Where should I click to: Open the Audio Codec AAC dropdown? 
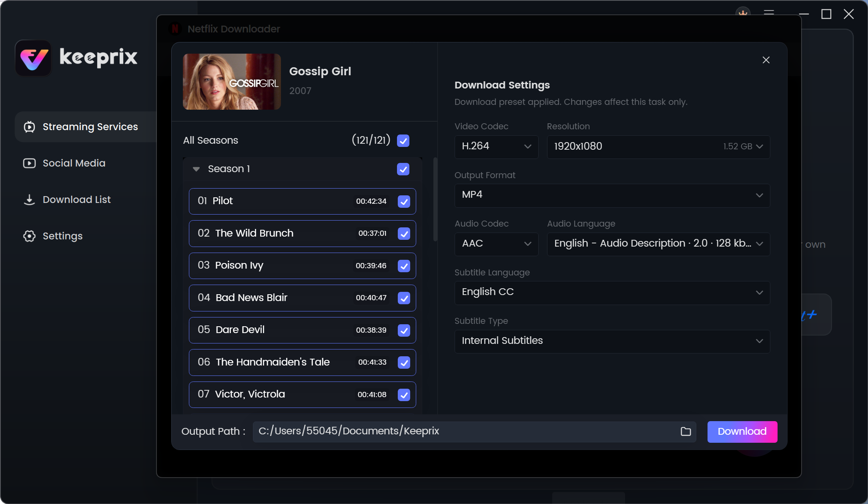point(496,244)
